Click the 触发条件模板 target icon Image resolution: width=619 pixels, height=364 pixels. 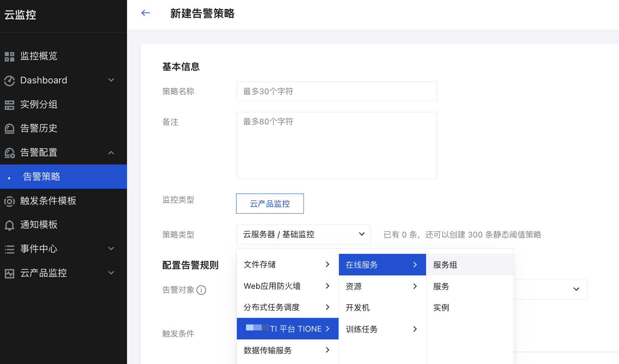coord(9,201)
